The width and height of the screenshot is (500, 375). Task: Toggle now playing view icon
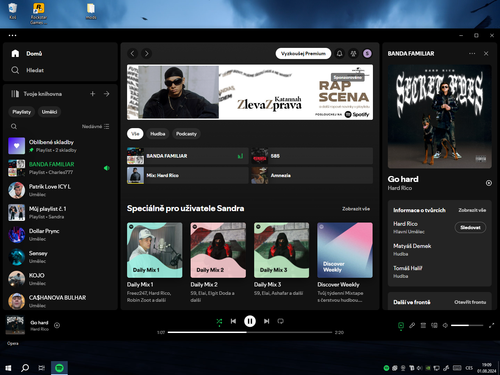point(401,326)
